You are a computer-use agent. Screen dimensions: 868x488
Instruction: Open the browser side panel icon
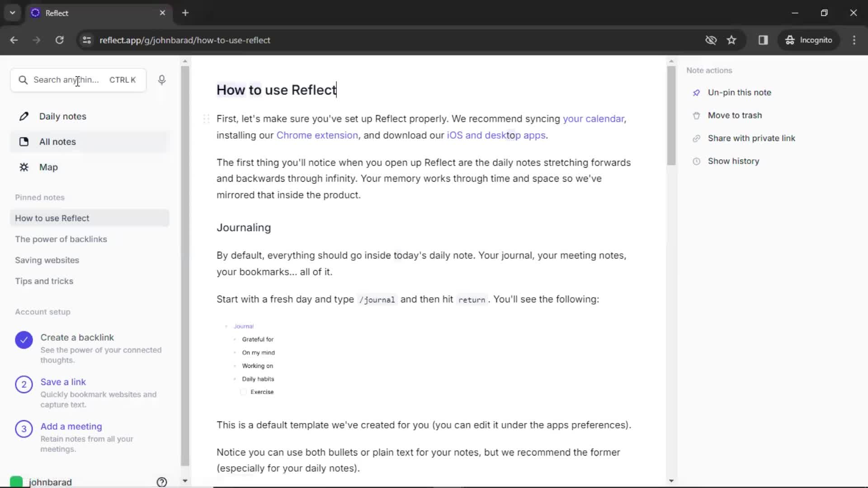tap(763, 40)
